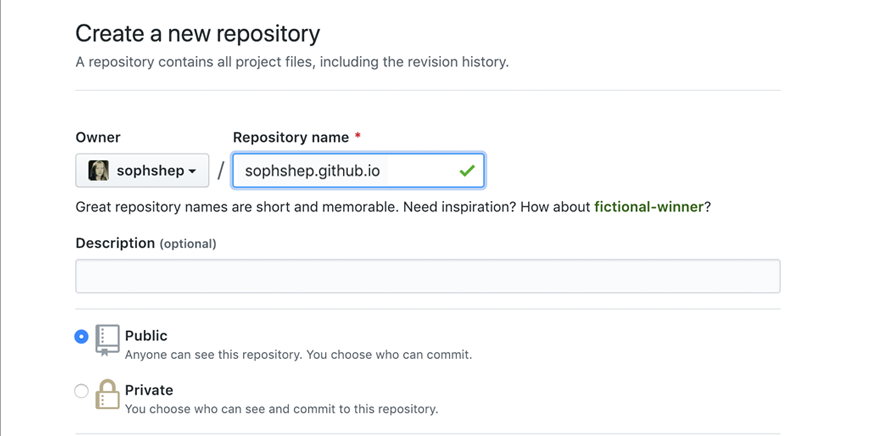Focus the Repository name input field
Image resolution: width=872 pixels, height=436 pixels.
pos(358,171)
